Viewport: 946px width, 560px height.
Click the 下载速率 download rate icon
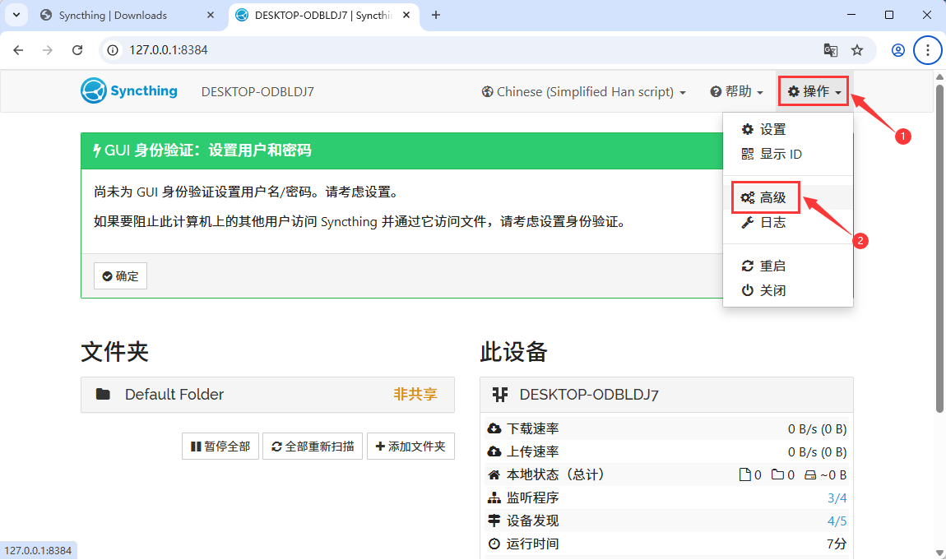[494, 428]
